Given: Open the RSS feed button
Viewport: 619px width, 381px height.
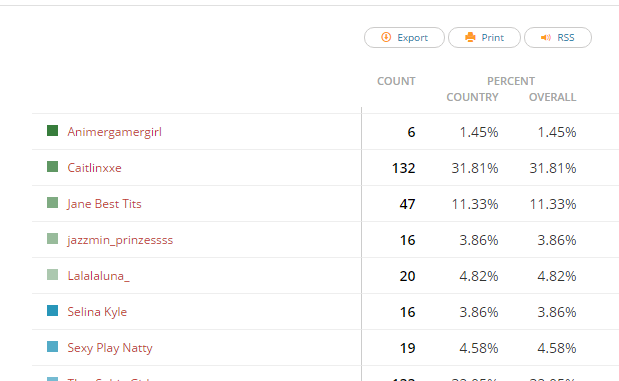Looking at the screenshot, I should [558, 38].
